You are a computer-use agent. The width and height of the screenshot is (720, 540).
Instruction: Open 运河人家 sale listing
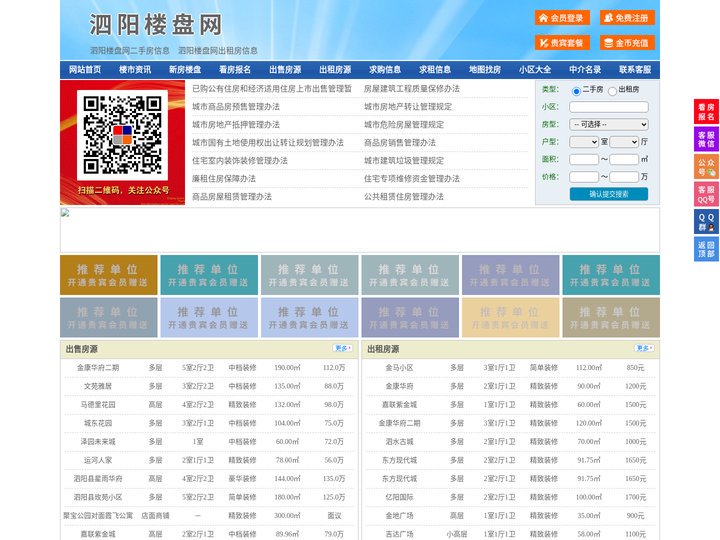tap(98, 460)
